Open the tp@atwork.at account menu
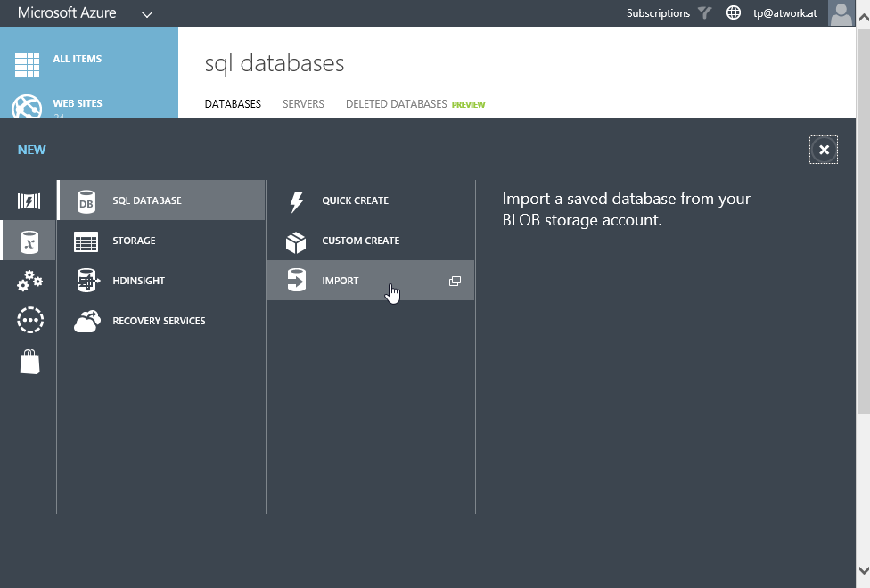 (784, 13)
